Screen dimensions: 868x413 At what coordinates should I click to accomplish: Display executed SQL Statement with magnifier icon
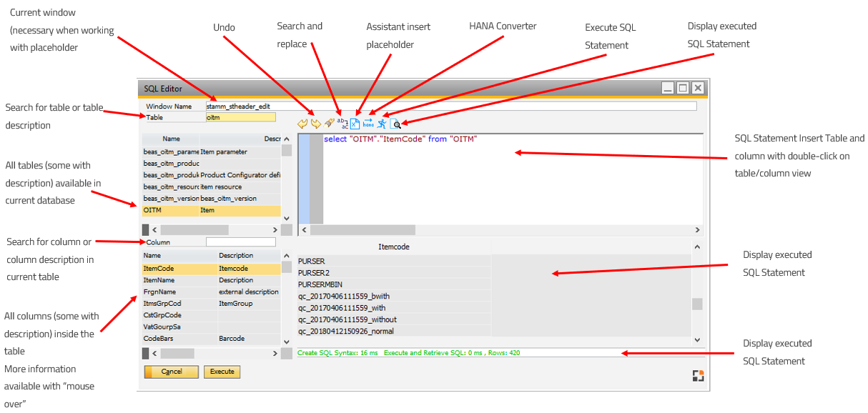395,123
